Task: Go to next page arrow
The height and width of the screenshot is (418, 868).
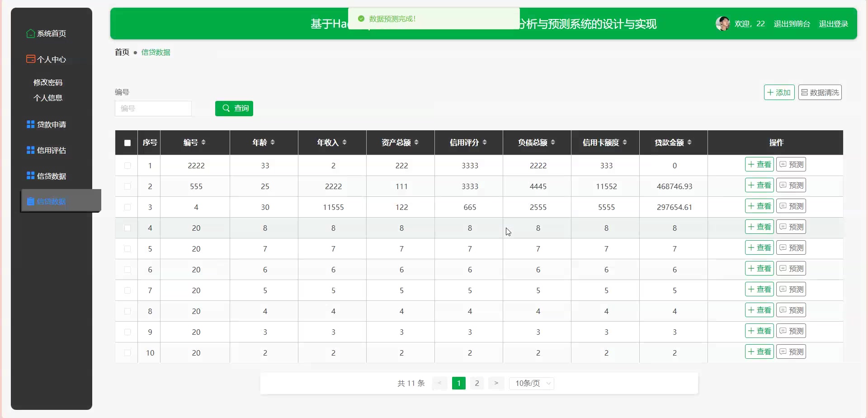Action: click(x=496, y=383)
